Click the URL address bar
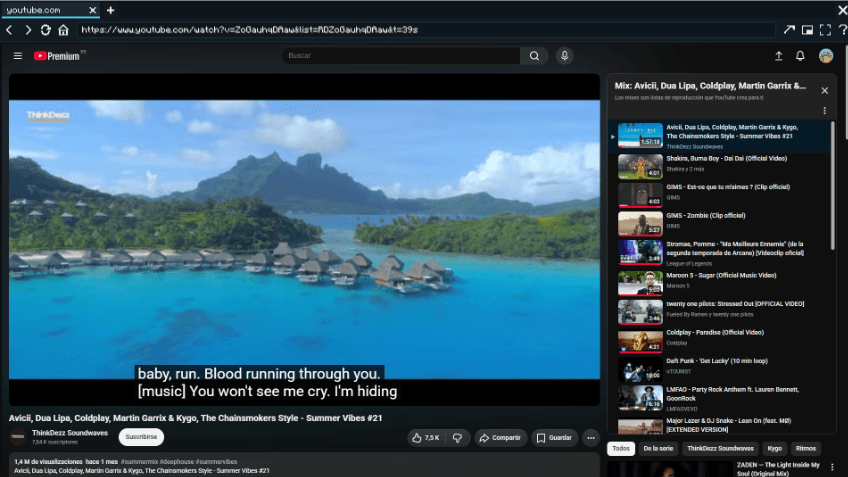848x477 pixels. tap(425, 30)
